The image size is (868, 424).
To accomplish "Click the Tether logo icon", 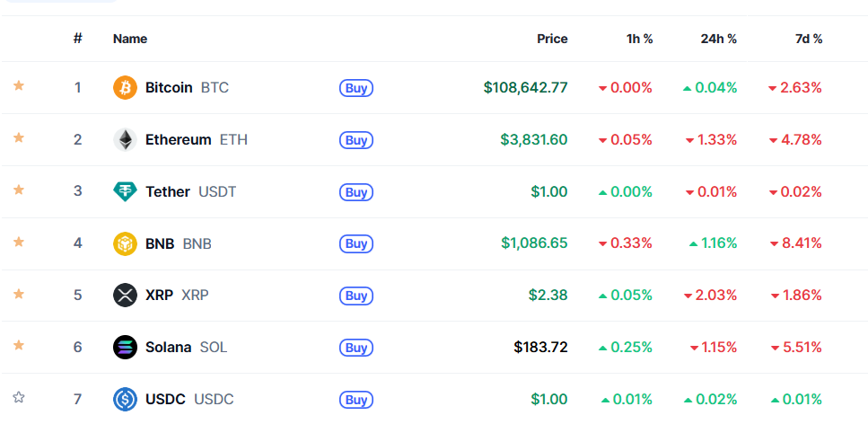I will [x=125, y=191].
